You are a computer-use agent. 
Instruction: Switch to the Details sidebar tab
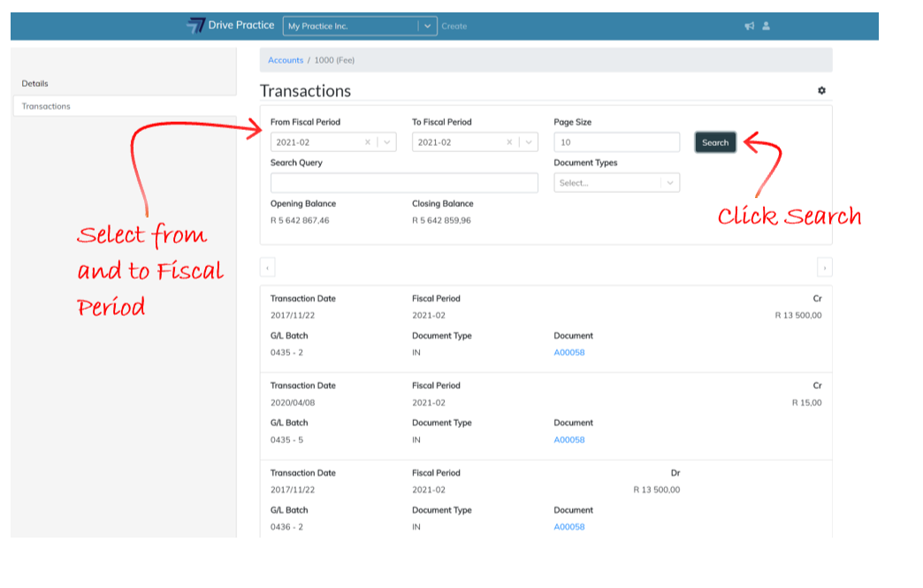(35, 84)
